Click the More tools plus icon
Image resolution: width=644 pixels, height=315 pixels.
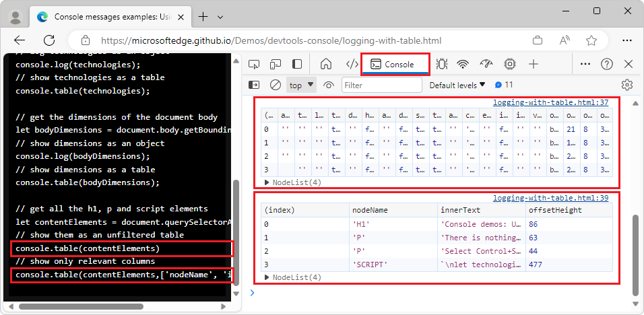[x=533, y=65]
